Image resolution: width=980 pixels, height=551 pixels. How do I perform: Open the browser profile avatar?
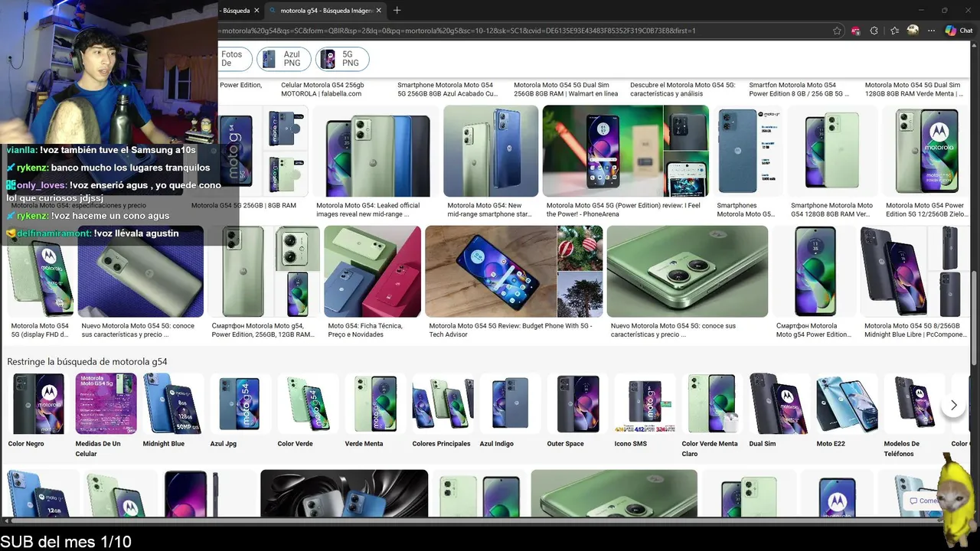(913, 31)
